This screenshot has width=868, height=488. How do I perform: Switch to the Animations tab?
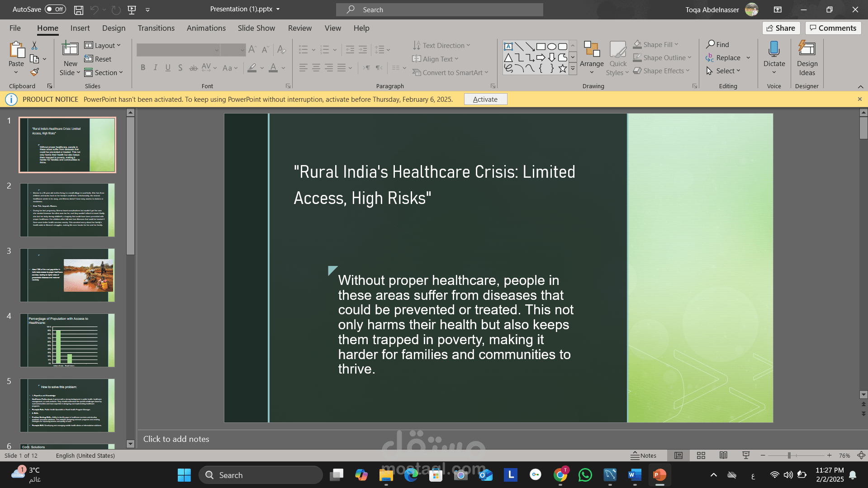click(x=206, y=28)
